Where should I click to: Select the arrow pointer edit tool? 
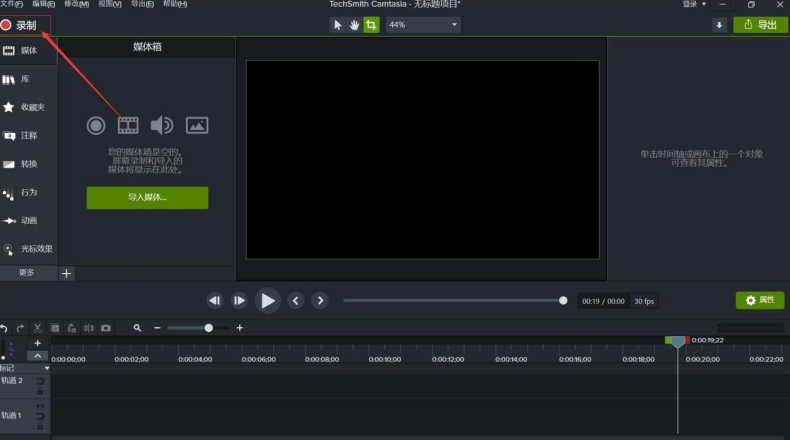338,25
